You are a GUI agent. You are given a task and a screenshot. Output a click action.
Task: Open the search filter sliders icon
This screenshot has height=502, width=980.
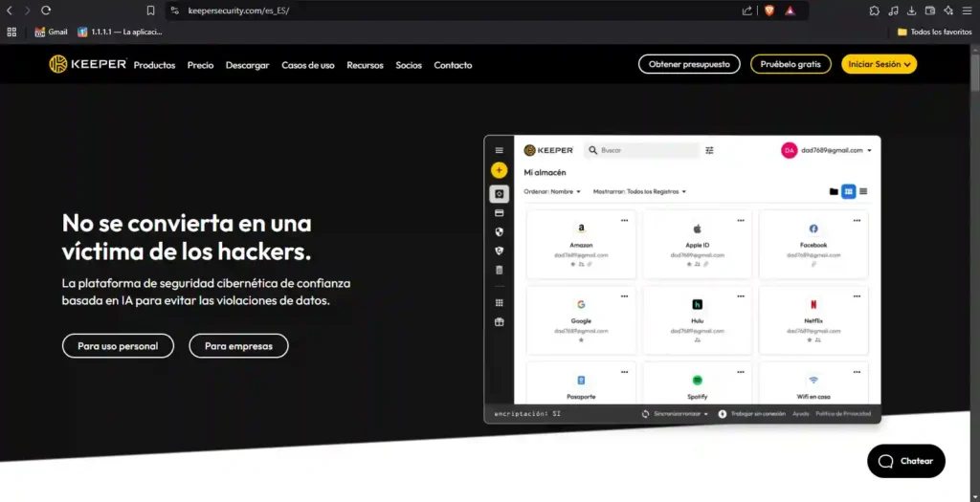[709, 150]
